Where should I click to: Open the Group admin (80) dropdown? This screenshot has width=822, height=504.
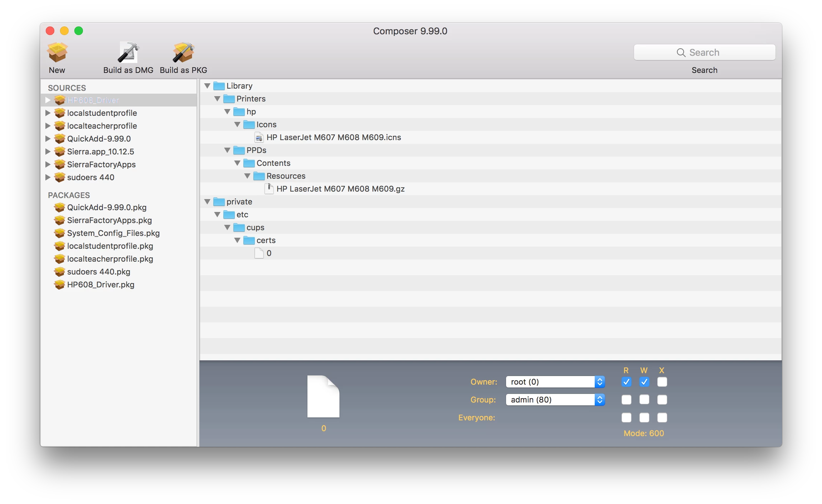coord(555,400)
